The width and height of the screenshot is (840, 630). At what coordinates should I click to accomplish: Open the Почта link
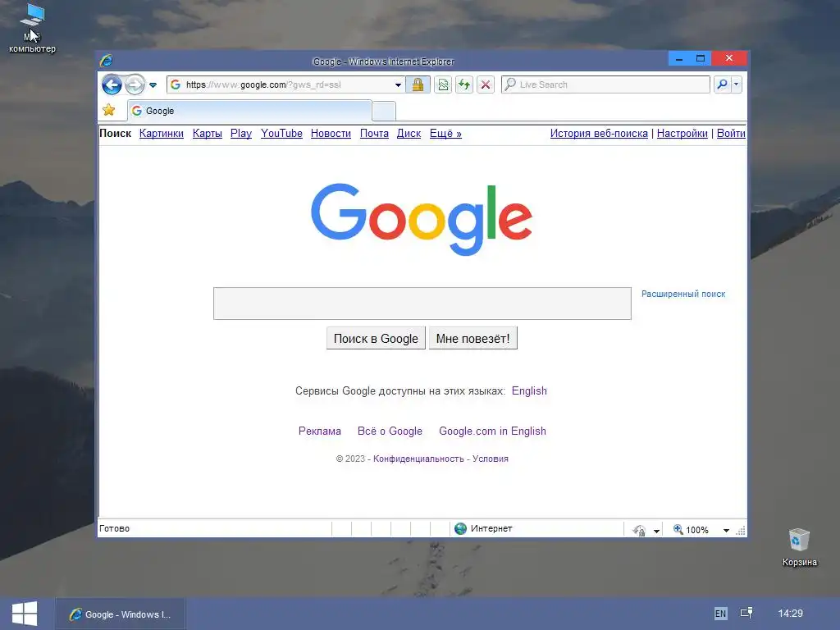coord(374,134)
